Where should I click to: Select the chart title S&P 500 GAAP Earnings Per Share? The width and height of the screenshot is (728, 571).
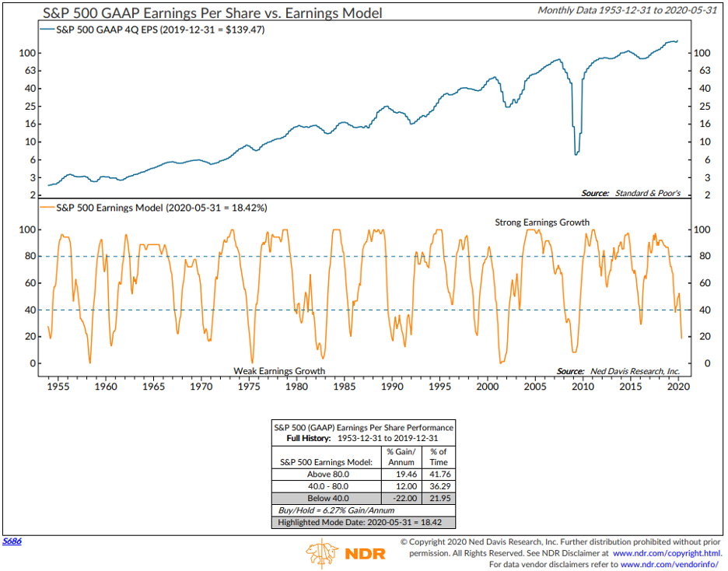(212, 12)
